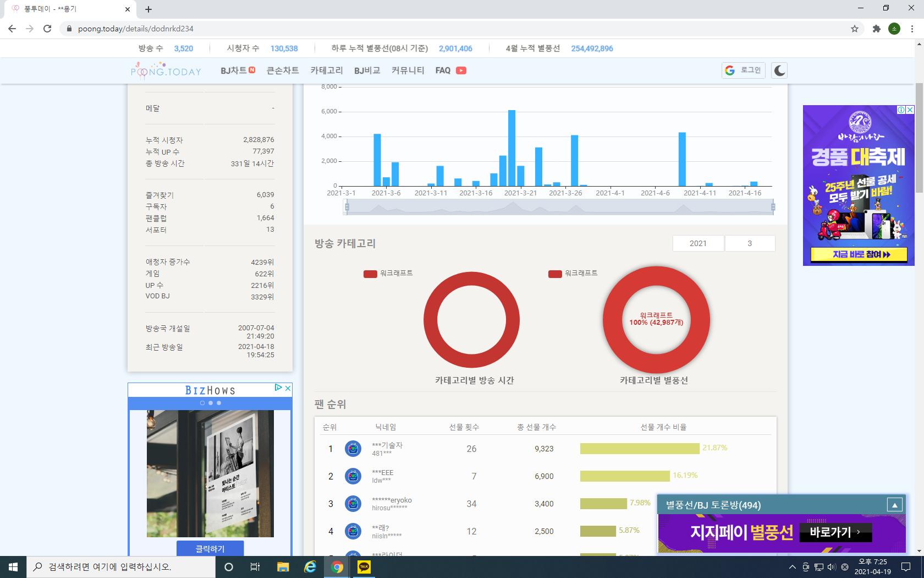Open the 큰손차트 menu
This screenshot has width=924, height=578.
point(283,70)
